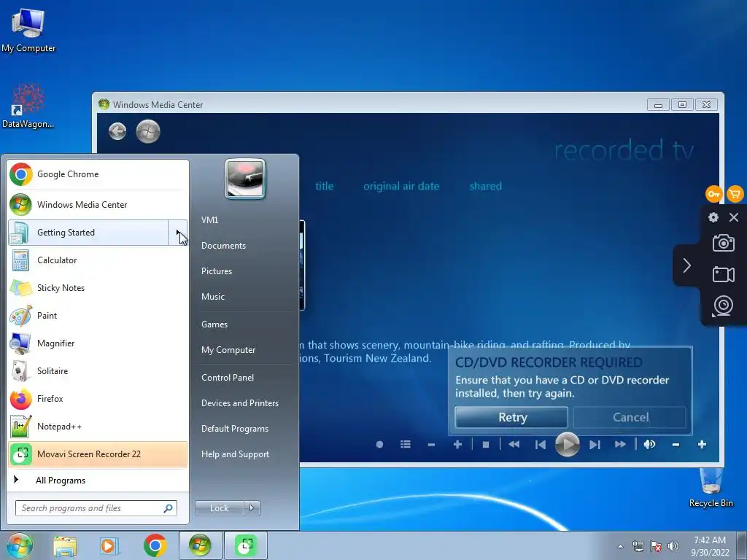Screen dimensions: 747x560
Task: Open Movavi widget settings gear
Action: 713,217
